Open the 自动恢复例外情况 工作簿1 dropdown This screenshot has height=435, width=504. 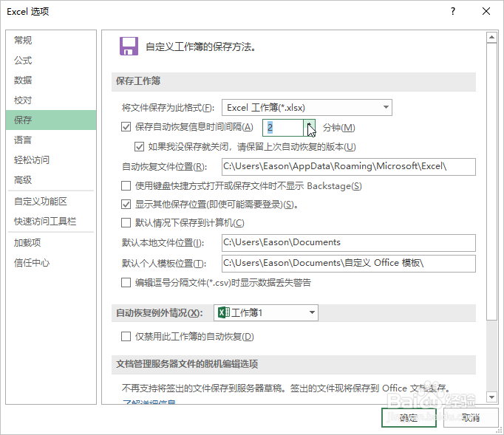click(x=266, y=312)
